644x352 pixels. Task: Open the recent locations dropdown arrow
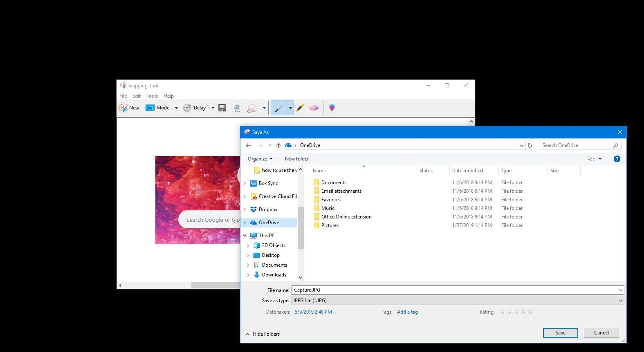(270, 145)
